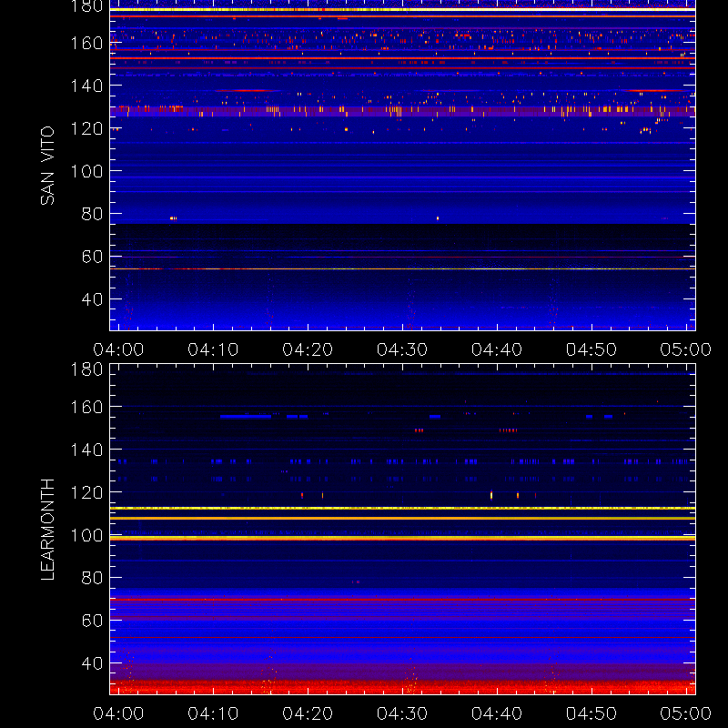Click 04:10 time label under LEARMONTH plot
This screenshot has height=728, width=728.
(x=213, y=713)
